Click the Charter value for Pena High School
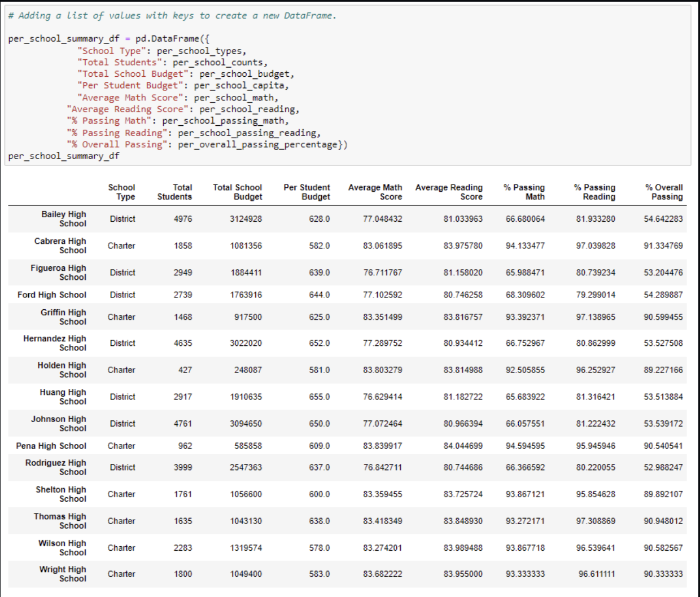 [x=121, y=446]
